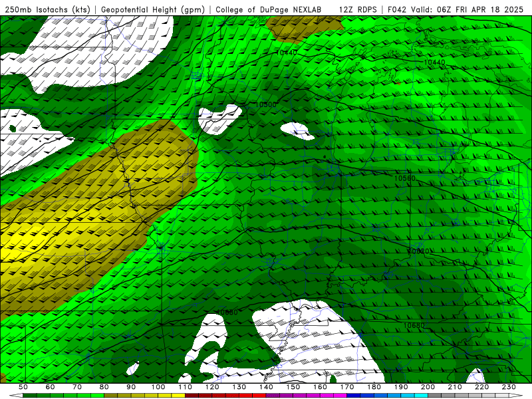Click the 60 kts legend value
The height and width of the screenshot is (399, 532).
click(x=50, y=387)
